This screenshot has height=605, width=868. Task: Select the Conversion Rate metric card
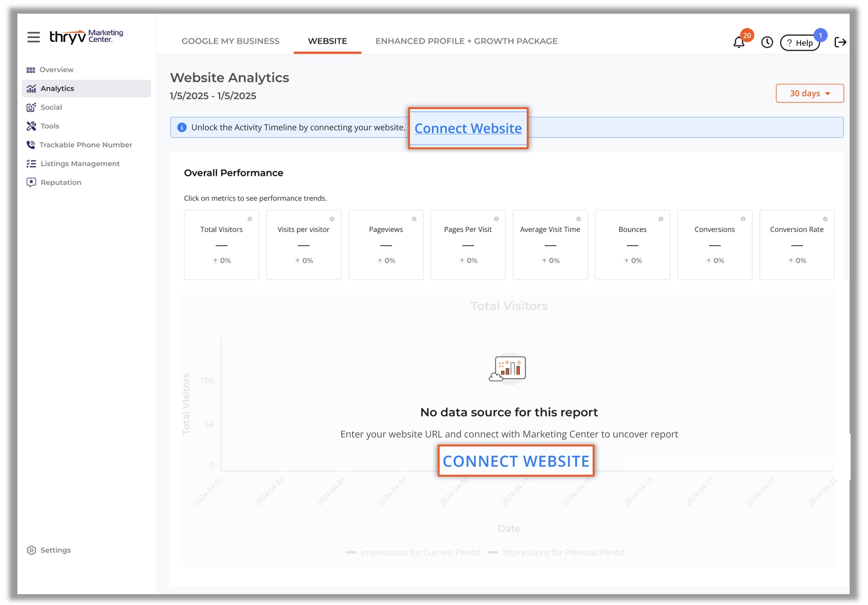tap(797, 245)
